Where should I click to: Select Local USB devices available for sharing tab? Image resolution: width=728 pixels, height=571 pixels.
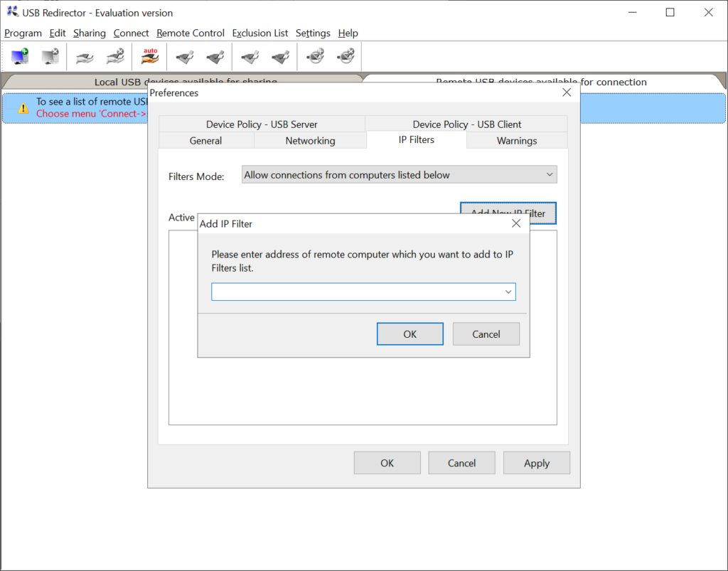(x=186, y=82)
